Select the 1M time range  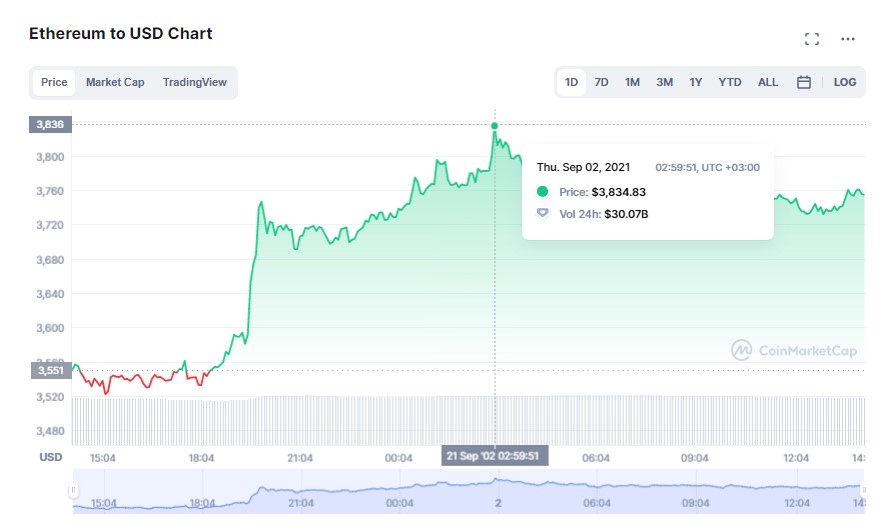[x=632, y=82]
